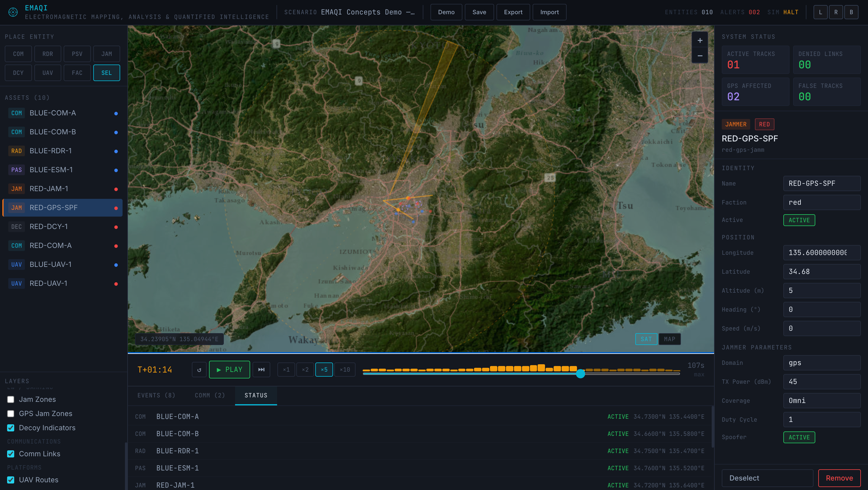Click the reset simulation loop icon

(199, 370)
